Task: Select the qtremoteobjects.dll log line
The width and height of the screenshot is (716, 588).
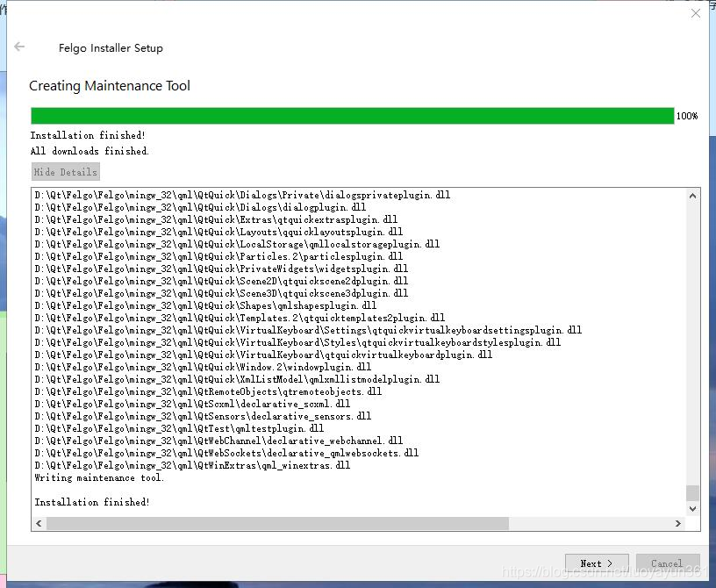Action: [208, 391]
